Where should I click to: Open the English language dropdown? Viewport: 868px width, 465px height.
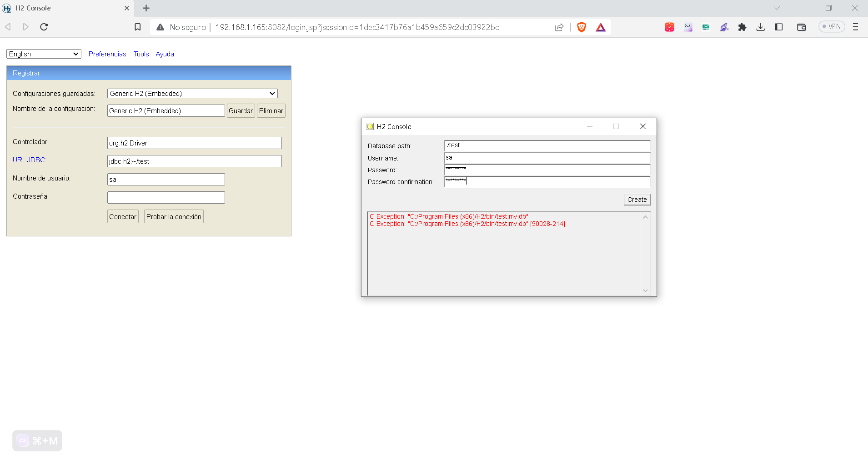tap(44, 54)
